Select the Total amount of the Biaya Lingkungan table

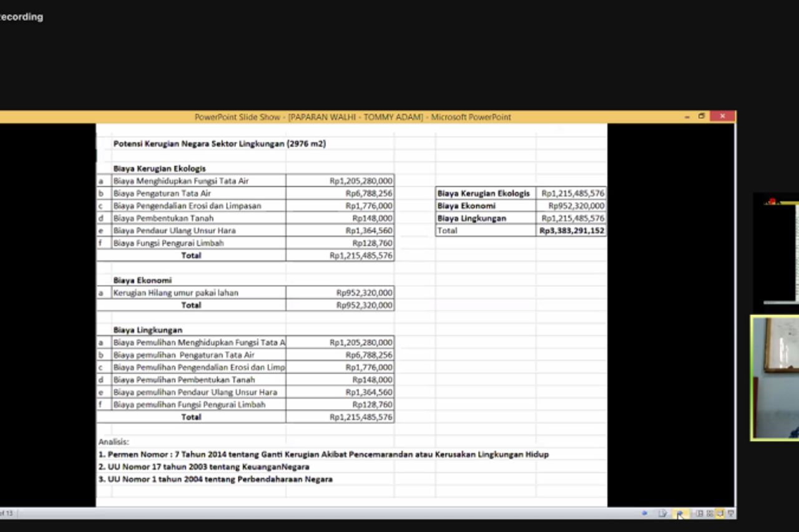pyautogui.click(x=340, y=417)
